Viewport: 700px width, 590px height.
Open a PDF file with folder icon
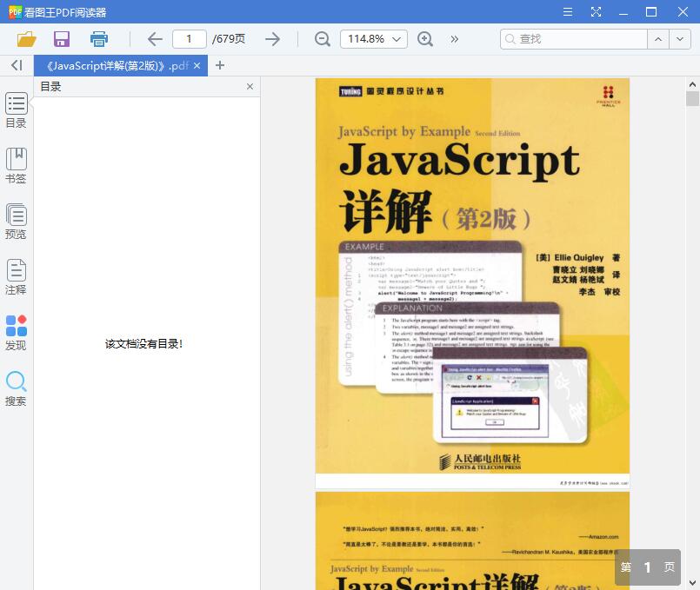pyautogui.click(x=26, y=39)
